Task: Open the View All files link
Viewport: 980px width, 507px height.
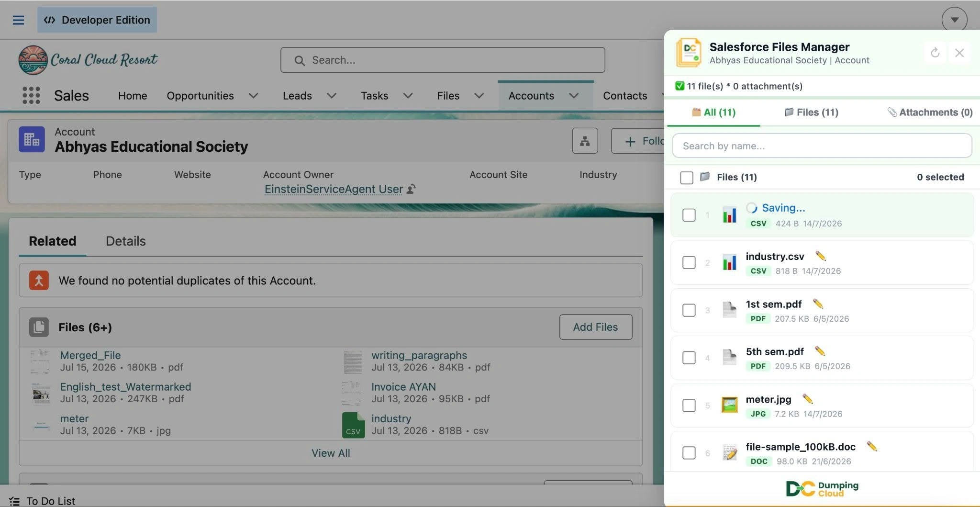Action: pyautogui.click(x=331, y=453)
